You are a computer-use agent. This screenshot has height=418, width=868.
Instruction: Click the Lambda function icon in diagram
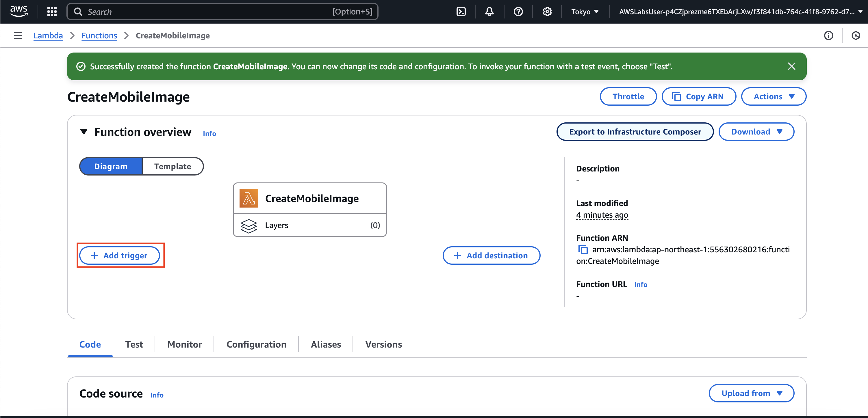pos(249,198)
